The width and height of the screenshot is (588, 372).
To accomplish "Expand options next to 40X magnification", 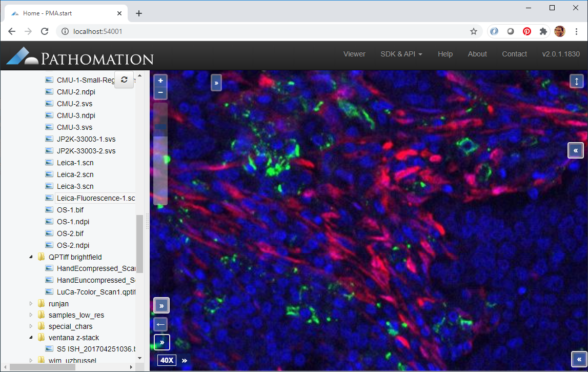I will point(185,361).
